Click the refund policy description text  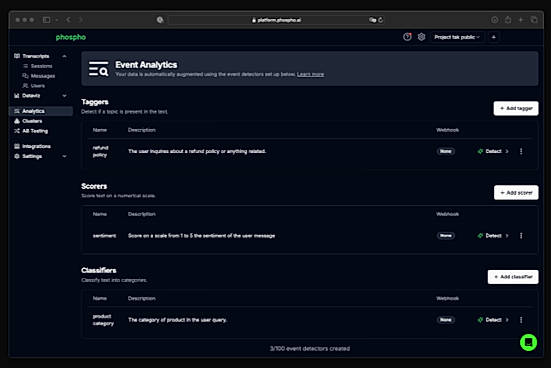pyautogui.click(x=197, y=151)
